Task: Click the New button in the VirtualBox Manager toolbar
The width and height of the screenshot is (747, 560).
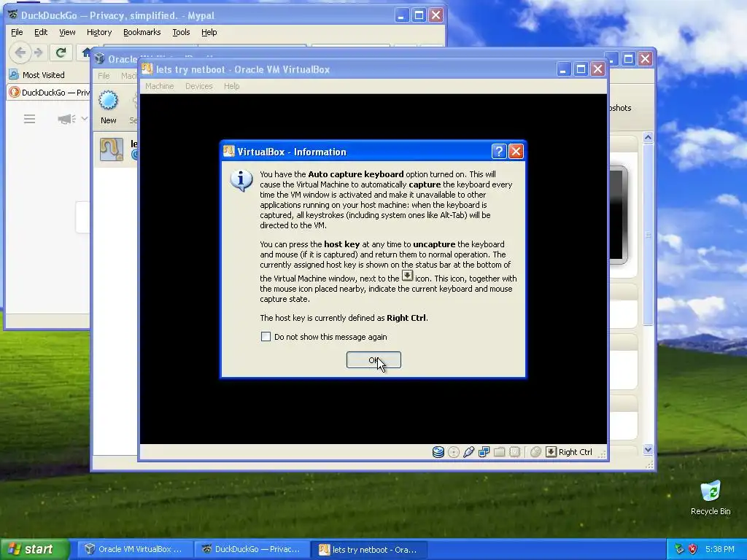Action: [x=108, y=108]
